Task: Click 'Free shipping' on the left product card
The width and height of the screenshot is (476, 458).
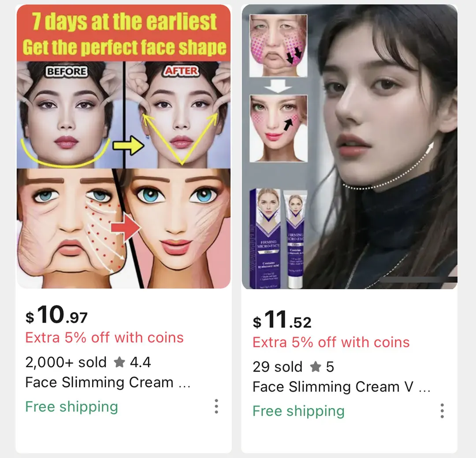Action: point(72,406)
